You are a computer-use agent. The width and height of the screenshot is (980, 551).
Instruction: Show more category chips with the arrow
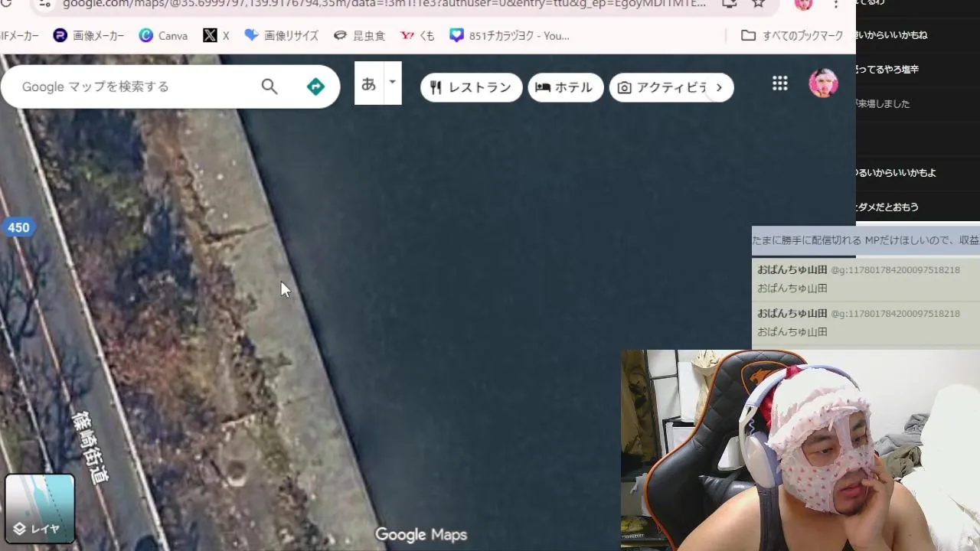point(719,87)
